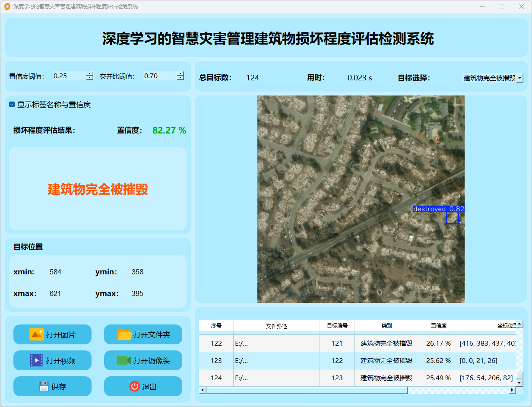Select table row with 序号 123

216,360
